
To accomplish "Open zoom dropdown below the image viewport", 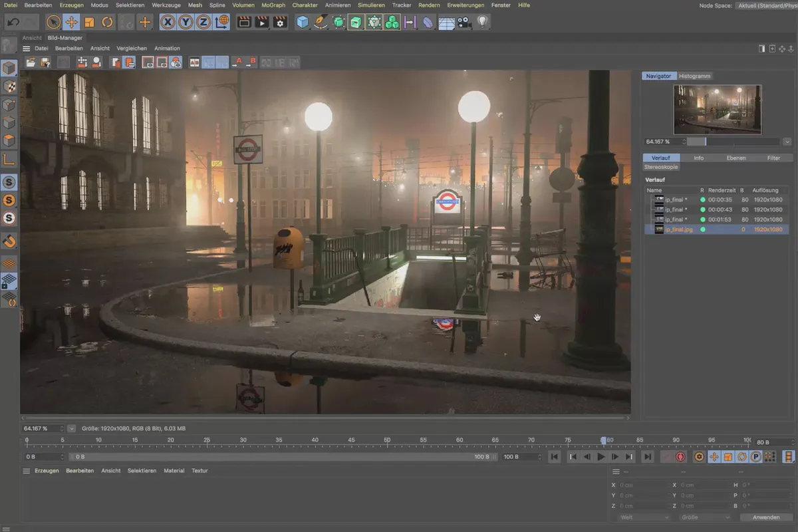I will pyautogui.click(x=71, y=428).
